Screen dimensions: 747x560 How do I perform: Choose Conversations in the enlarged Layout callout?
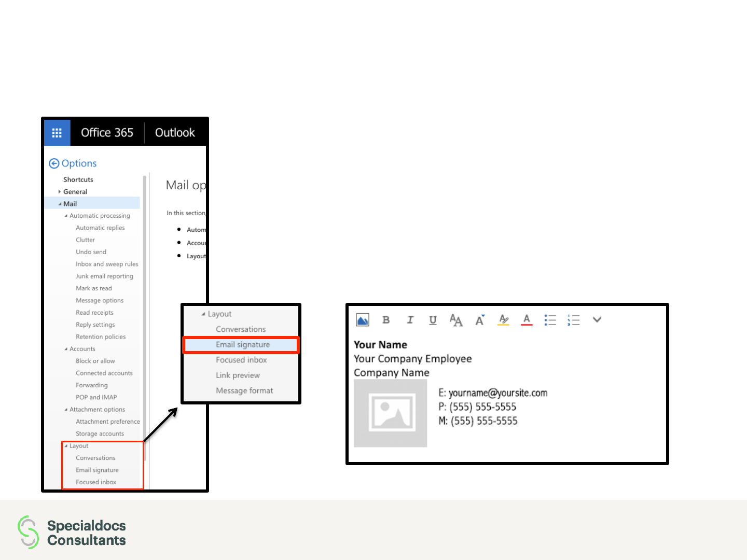(241, 329)
